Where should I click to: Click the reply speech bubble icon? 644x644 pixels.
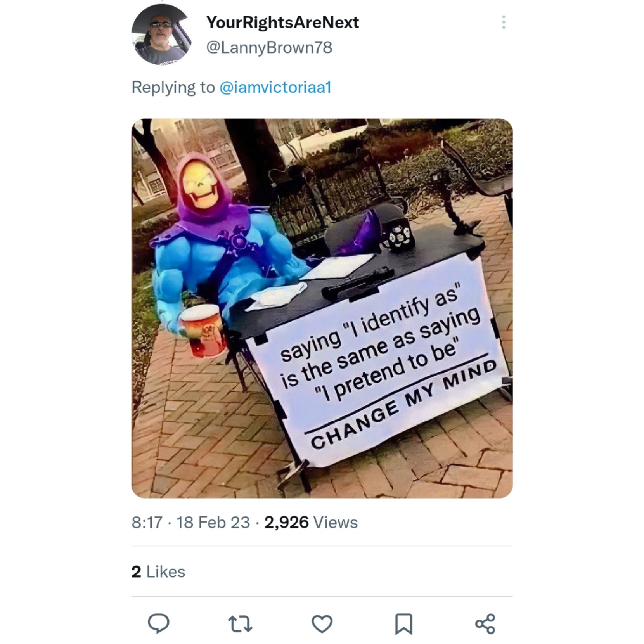(158, 623)
